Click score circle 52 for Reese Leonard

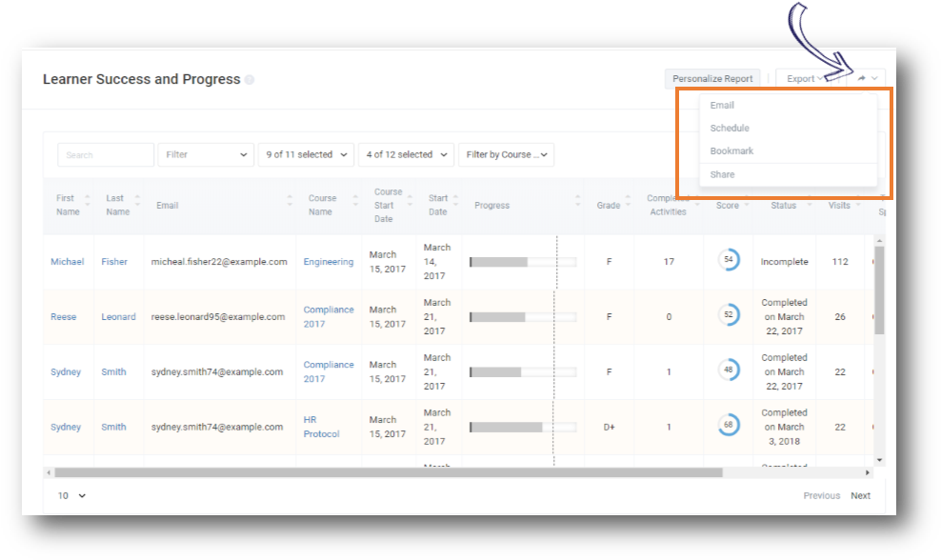pos(729,314)
